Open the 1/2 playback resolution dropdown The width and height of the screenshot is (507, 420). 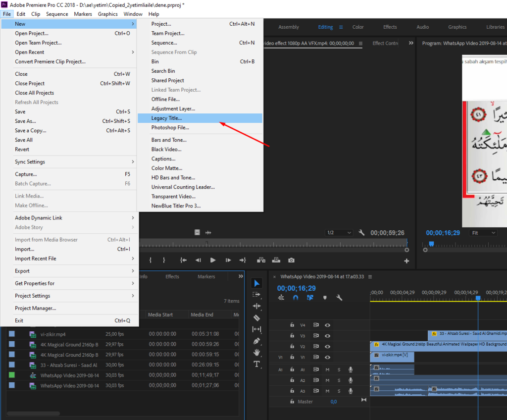pyautogui.click(x=339, y=233)
